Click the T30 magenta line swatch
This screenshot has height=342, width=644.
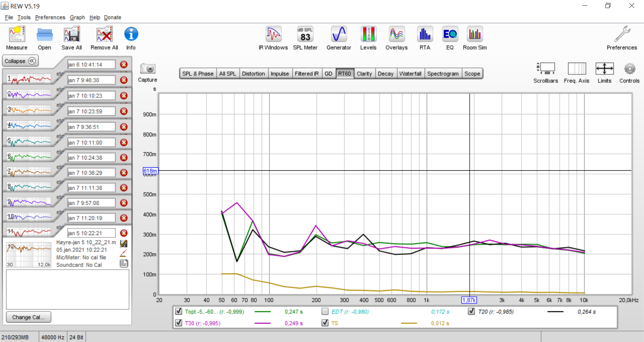click(262, 323)
